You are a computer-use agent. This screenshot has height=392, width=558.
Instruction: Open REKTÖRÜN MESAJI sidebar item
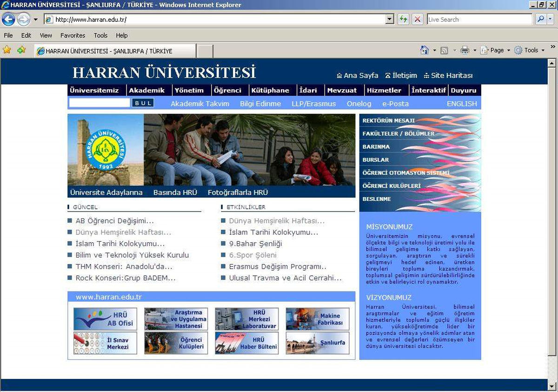(389, 120)
